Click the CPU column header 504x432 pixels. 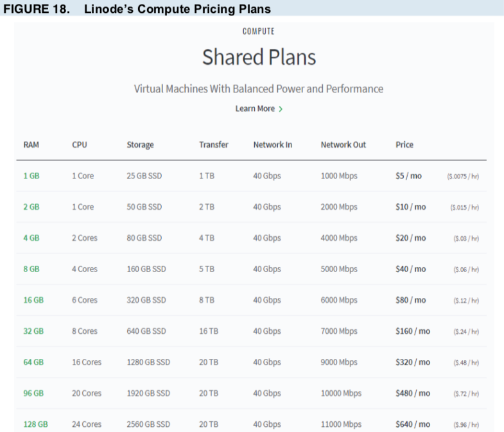[80, 144]
